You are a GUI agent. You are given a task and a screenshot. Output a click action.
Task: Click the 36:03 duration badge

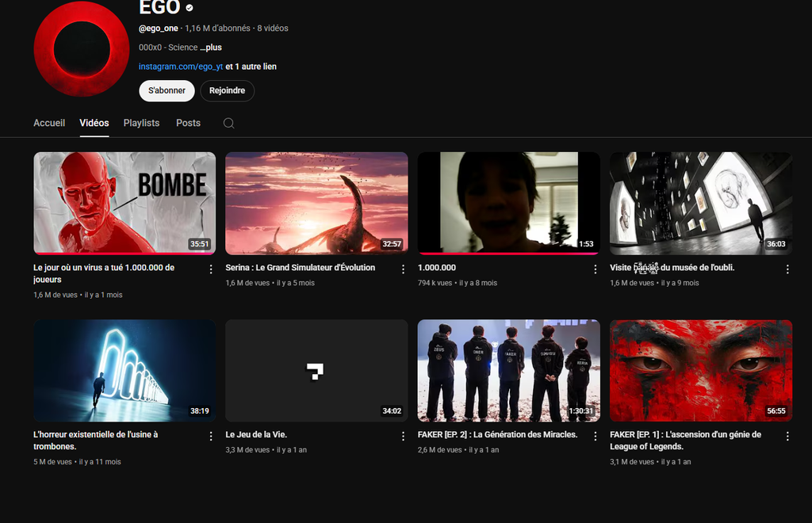[776, 244]
